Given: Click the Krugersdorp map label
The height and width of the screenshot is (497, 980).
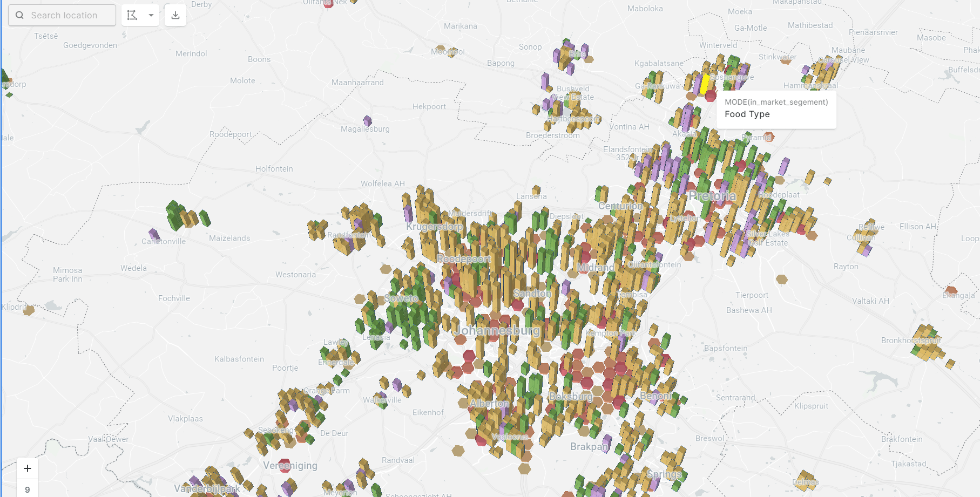Looking at the screenshot, I should pyautogui.click(x=434, y=227).
